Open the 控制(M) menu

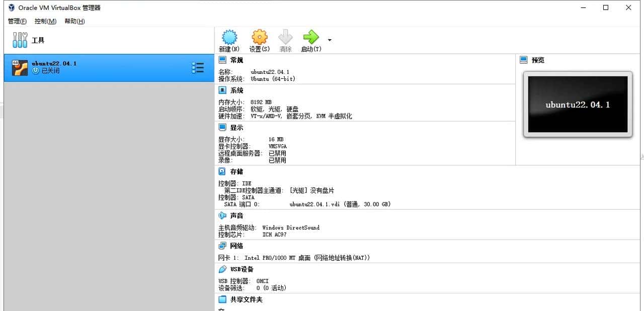[x=44, y=21]
